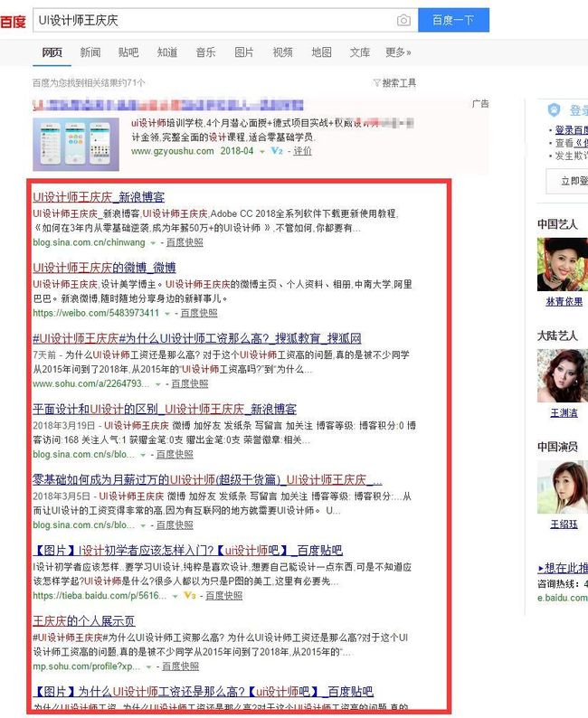This screenshot has height=718, width=588.
Task: Open 百度快照 for 平面设计和UI设计的区别 result
Action: pos(175,454)
